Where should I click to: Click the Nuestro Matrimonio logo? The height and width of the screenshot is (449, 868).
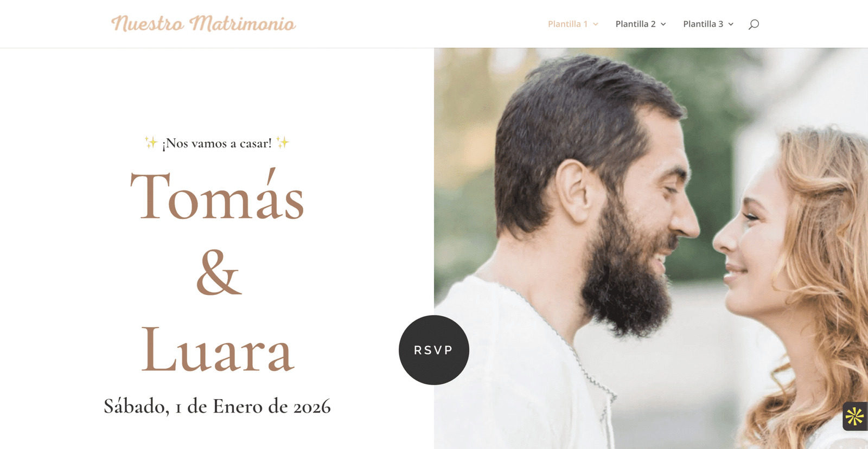click(x=203, y=24)
